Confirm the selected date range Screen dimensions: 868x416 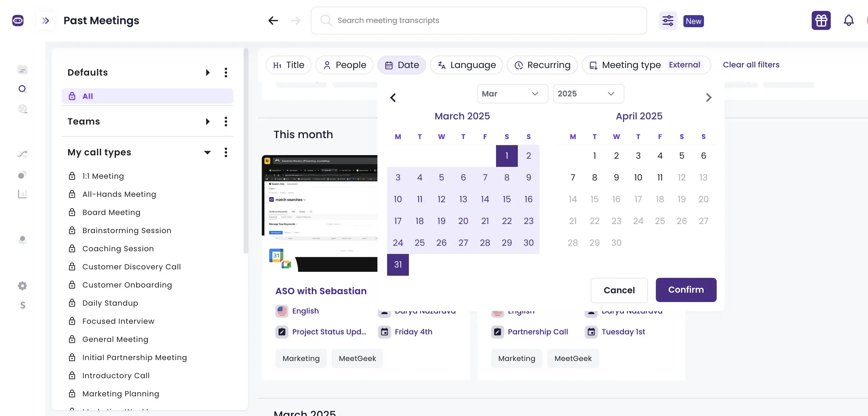686,290
